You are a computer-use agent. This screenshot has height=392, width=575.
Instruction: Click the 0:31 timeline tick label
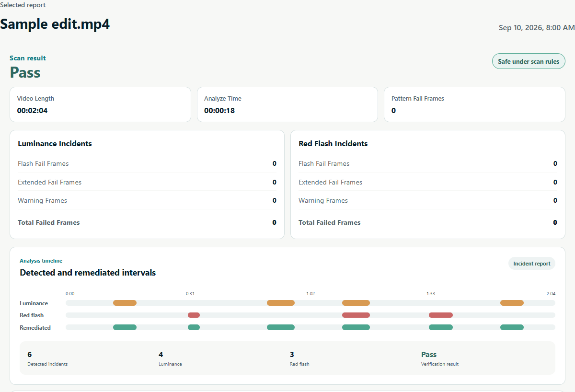[x=190, y=294]
